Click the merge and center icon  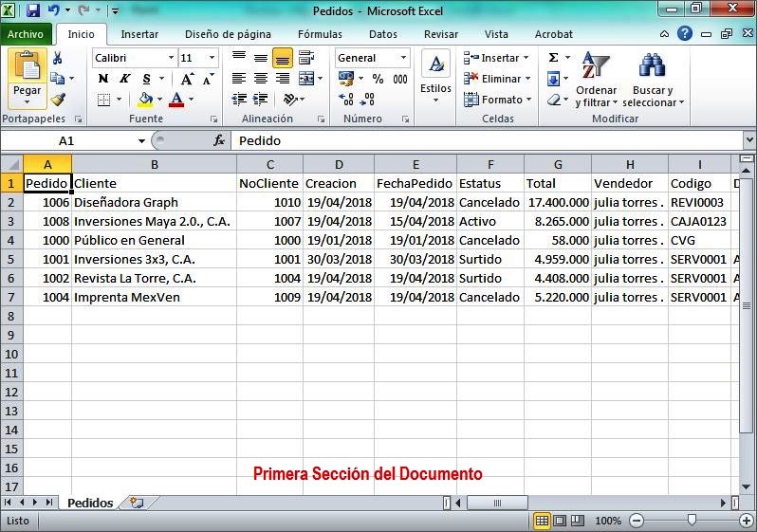[306, 78]
